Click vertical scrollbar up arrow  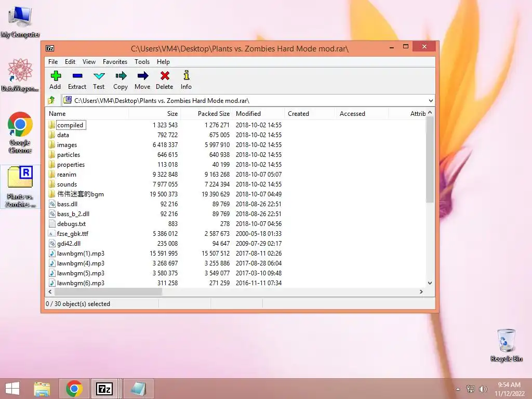point(430,112)
